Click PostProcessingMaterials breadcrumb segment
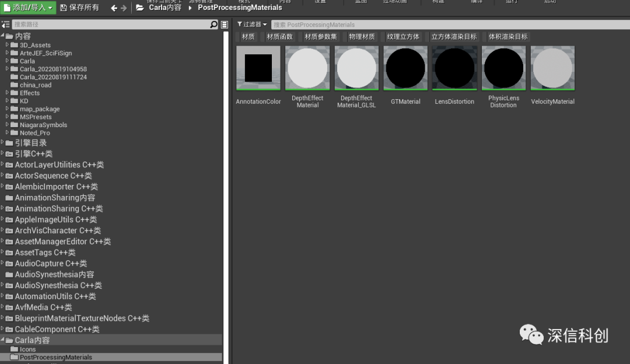The image size is (630, 364). point(240,8)
